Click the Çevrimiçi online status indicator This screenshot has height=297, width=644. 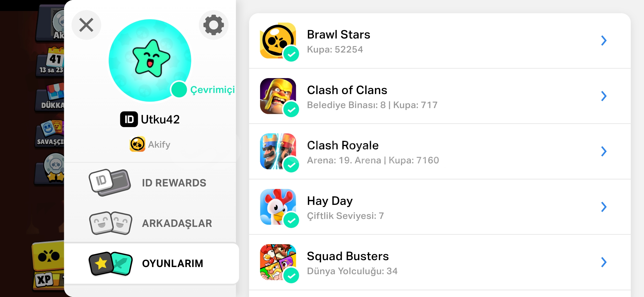point(203,89)
